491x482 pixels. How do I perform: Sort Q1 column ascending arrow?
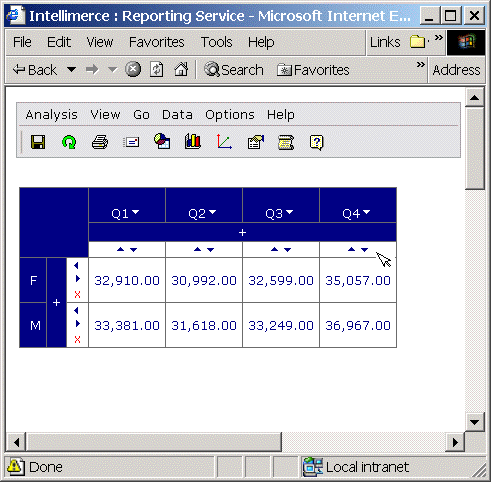(x=121, y=249)
